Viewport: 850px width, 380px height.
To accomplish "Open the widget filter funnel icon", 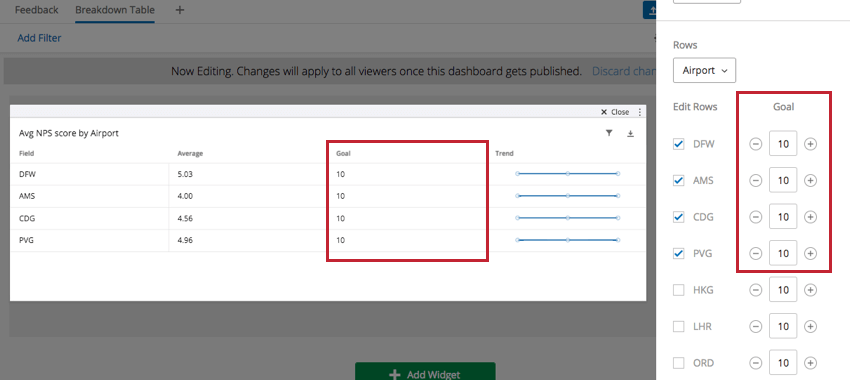I will pos(609,133).
